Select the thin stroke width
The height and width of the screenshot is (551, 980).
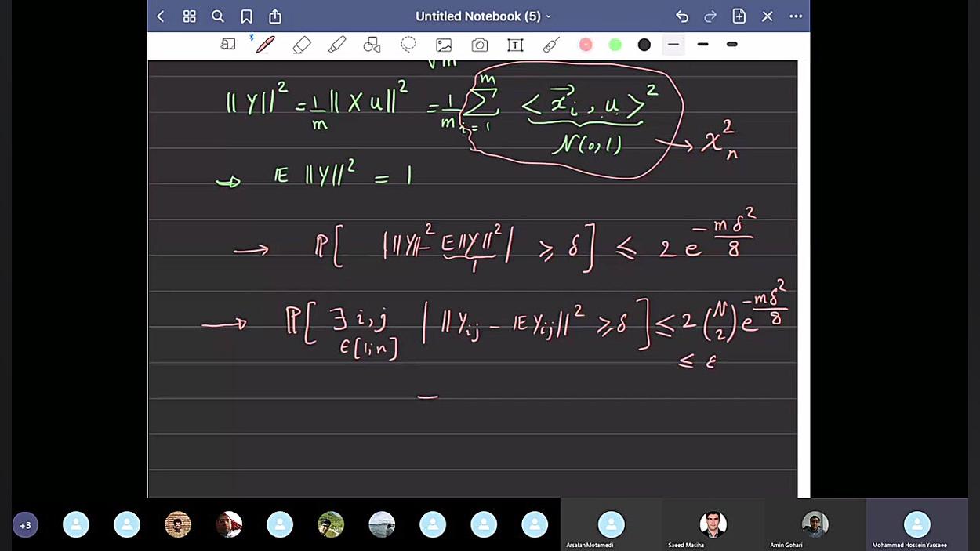(x=673, y=45)
